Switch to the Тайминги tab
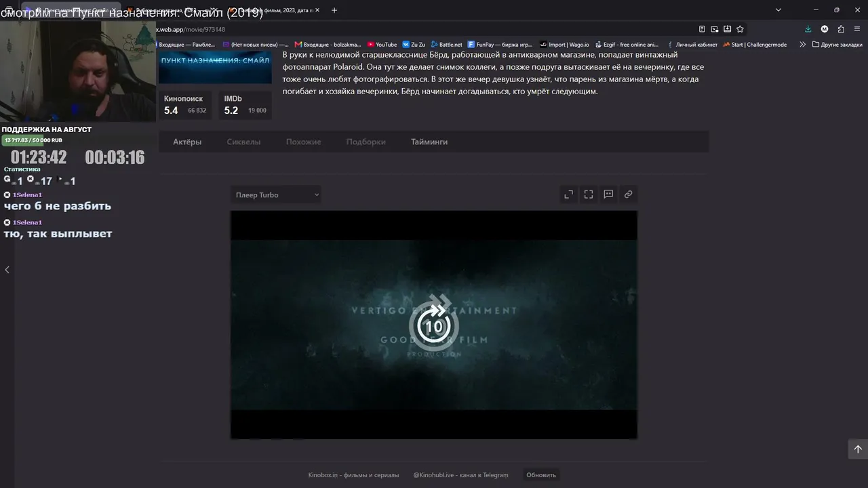Screen dimensions: 868x488 pos(429,142)
